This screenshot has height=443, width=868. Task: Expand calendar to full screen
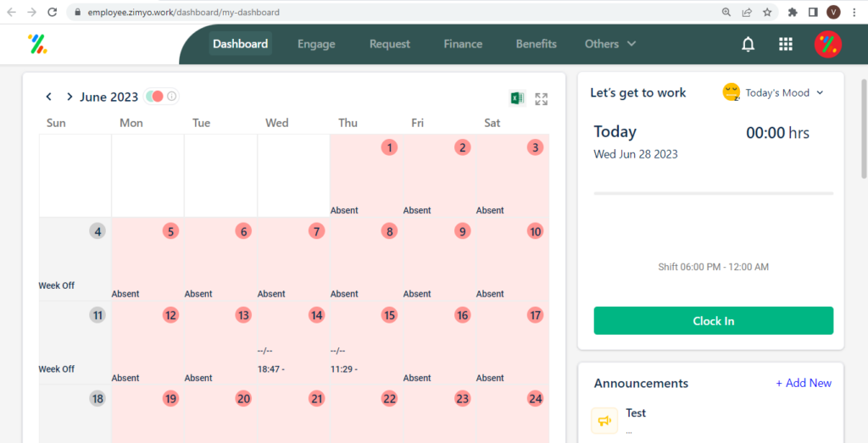tap(542, 99)
